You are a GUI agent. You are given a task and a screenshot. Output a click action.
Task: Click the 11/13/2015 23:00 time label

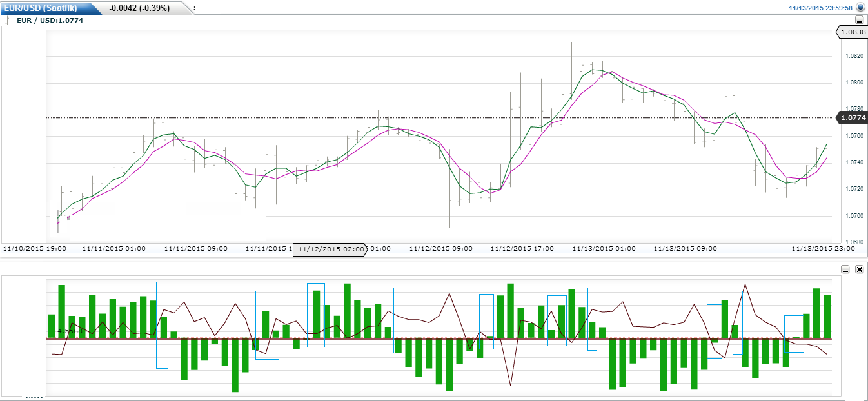pyautogui.click(x=824, y=248)
